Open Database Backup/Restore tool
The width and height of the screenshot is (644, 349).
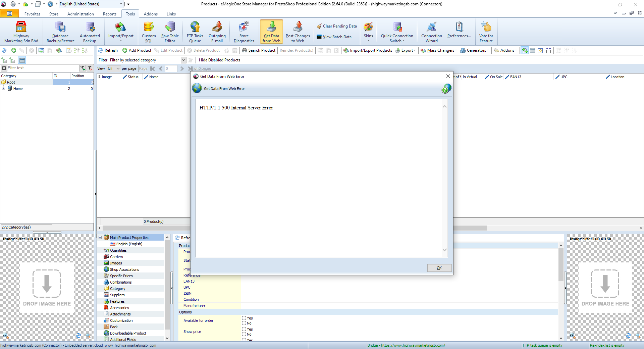pyautogui.click(x=60, y=32)
